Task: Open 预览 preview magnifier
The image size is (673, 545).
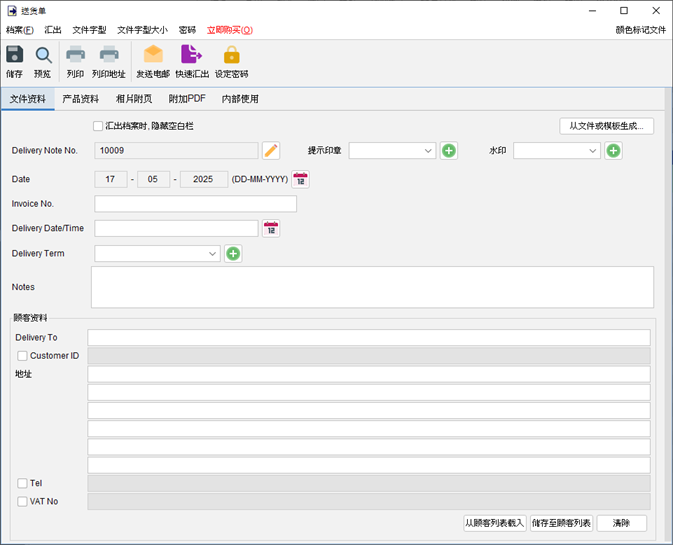Action: pyautogui.click(x=43, y=61)
